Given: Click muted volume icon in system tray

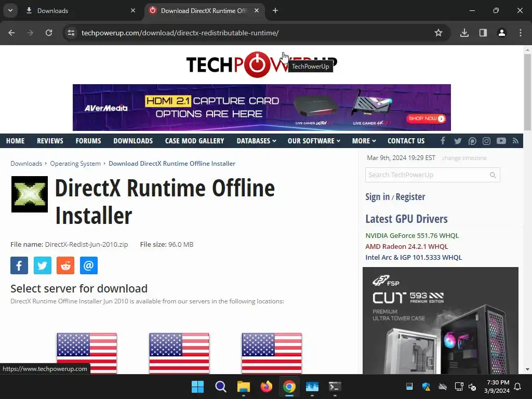Looking at the screenshot, I should click(472, 387).
